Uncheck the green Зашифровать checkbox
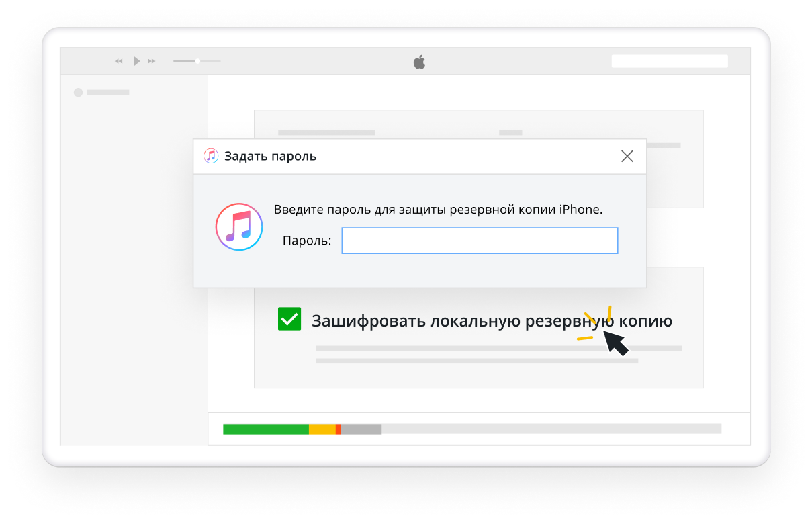This screenshot has height=522, width=812. pos(289,319)
